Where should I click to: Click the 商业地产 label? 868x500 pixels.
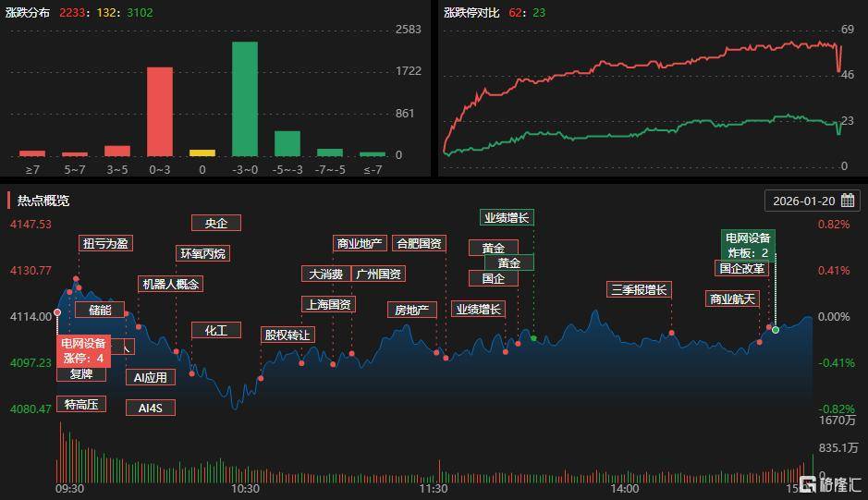pyautogui.click(x=360, y=243)
